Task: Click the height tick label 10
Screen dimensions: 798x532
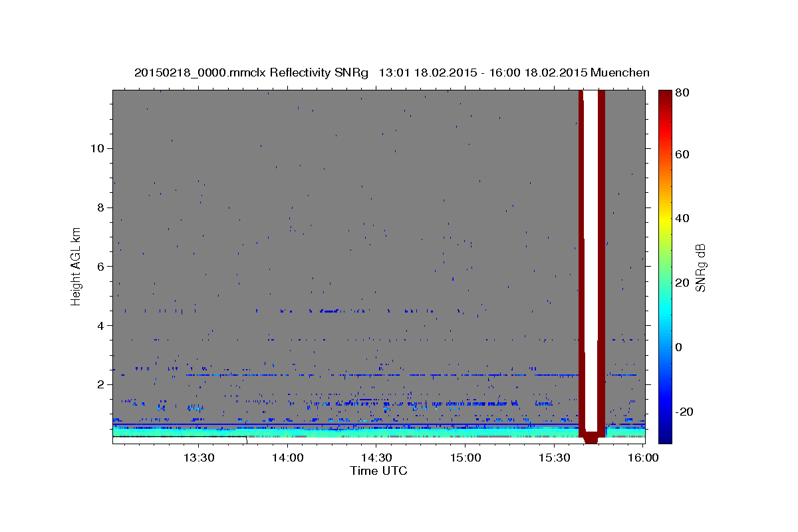Action: [x=96, y=148]
